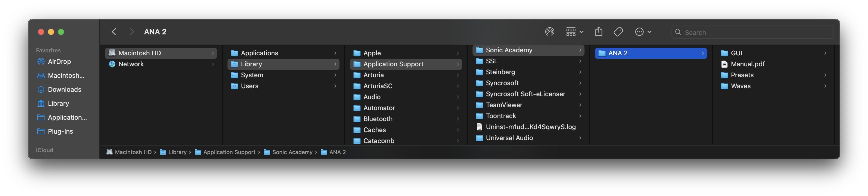Viewport: 868px width, 196px height.
Task: Expand GUI folder via its chevron
Action: click(825, 53)
